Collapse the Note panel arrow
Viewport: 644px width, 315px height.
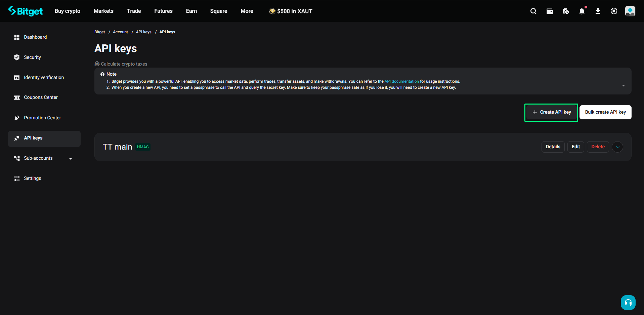point(623,86)
